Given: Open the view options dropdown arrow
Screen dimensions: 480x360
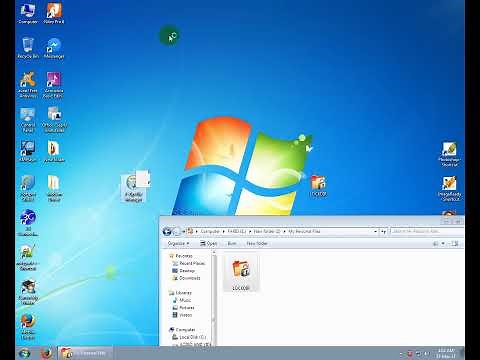Looking at the screenshot, I should 443,244.
